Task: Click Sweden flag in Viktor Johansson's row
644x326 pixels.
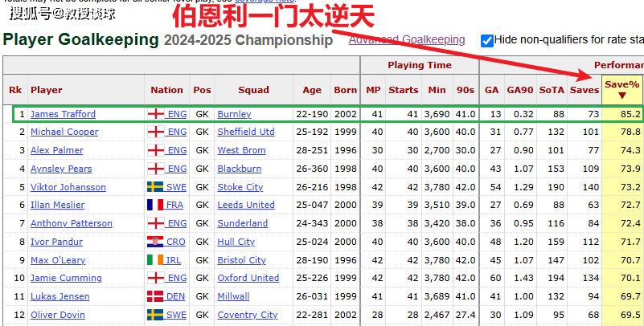Action: (x=156, y=187)
